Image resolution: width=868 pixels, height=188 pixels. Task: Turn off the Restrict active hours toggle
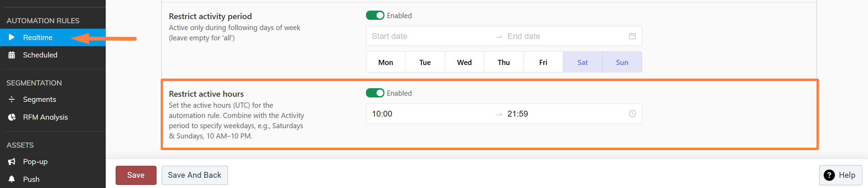point(375,93)
